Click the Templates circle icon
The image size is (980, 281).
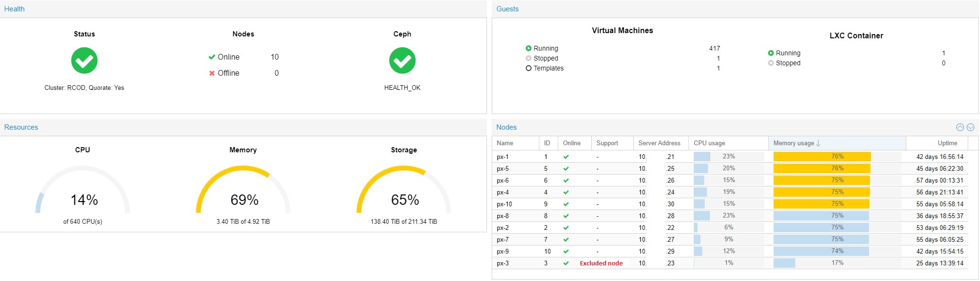(528, 68)
